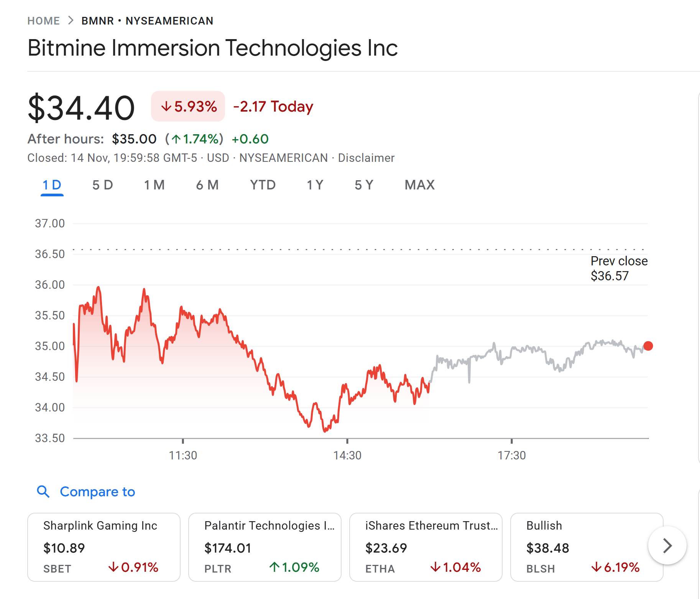
Task: Open the iShares Ethereum Trust card
Action: click(x=426, y=548)
